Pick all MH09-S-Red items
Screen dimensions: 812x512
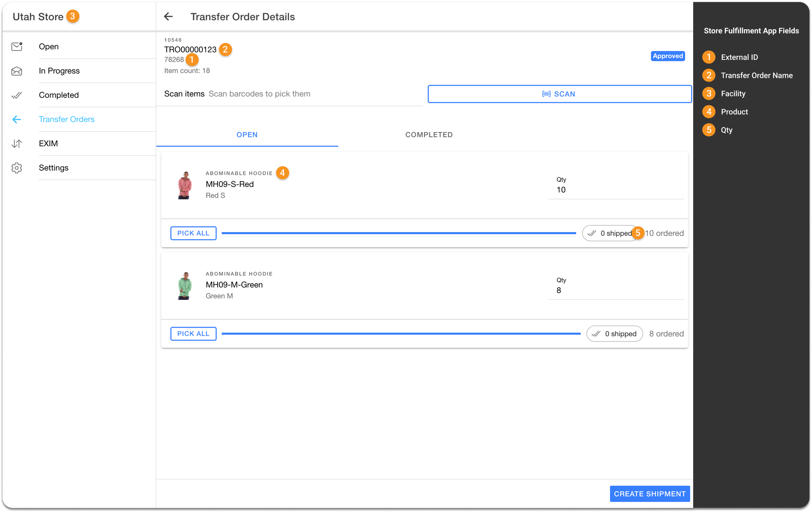point(193,233)
